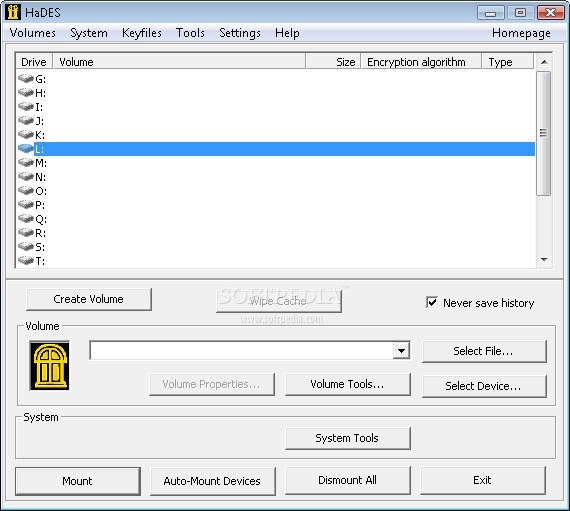
Task: Click the Select Device... button
Action: (x=484, y=386)
